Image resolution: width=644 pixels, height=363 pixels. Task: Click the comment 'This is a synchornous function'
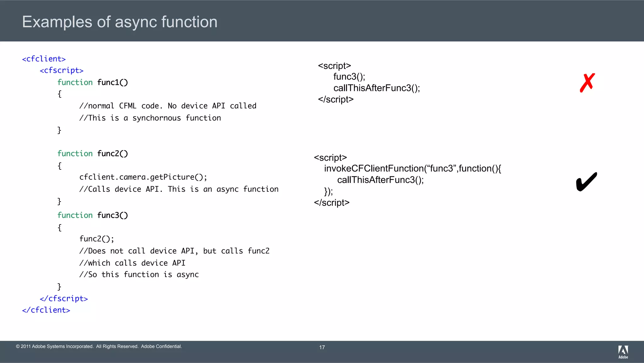150,118
